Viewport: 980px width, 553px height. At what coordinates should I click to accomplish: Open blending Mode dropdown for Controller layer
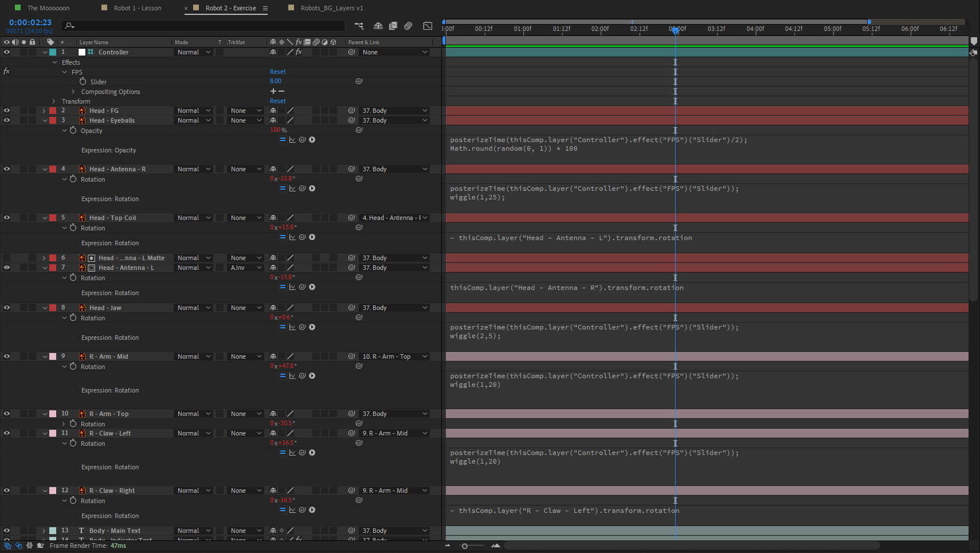193,52
